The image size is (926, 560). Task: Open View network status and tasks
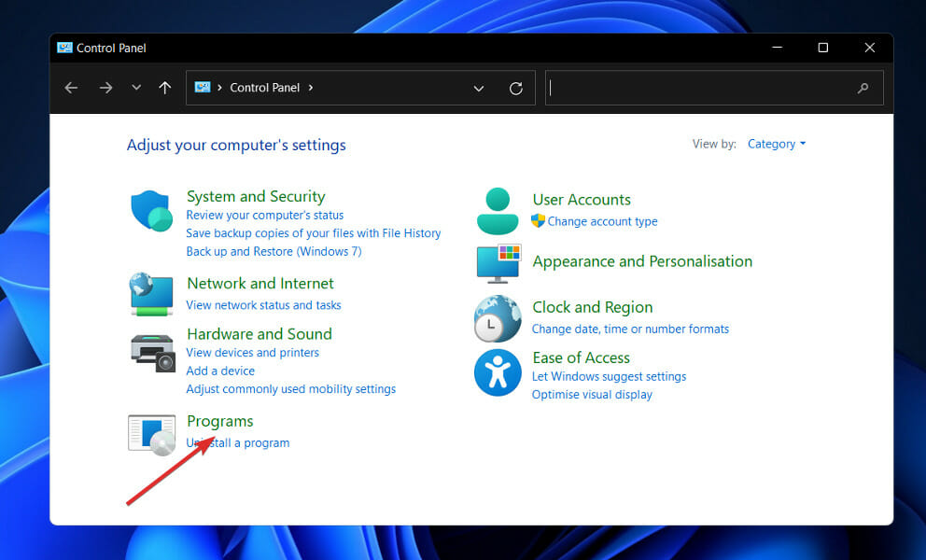263,305
